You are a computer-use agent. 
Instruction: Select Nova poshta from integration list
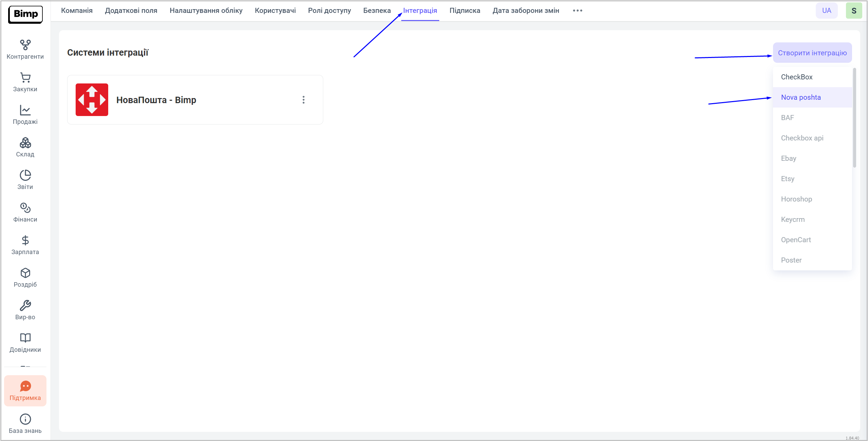pos(801,97)
